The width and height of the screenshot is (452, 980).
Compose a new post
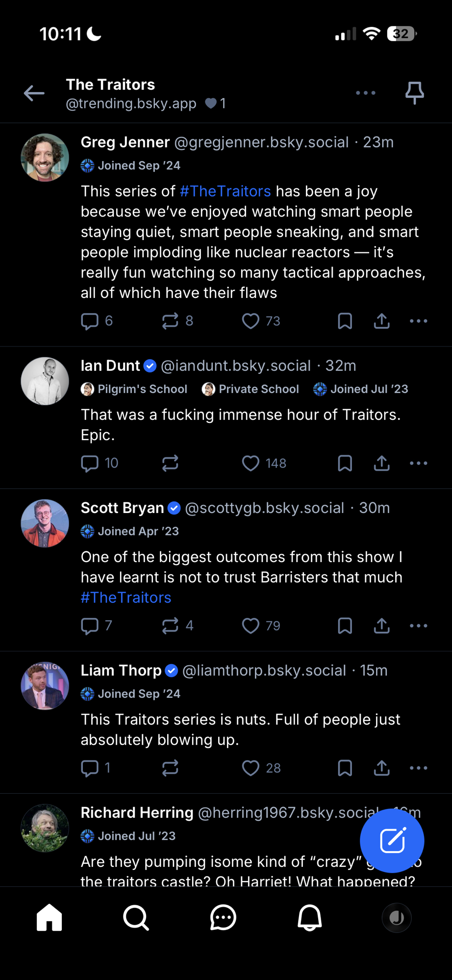coord(392,840)
